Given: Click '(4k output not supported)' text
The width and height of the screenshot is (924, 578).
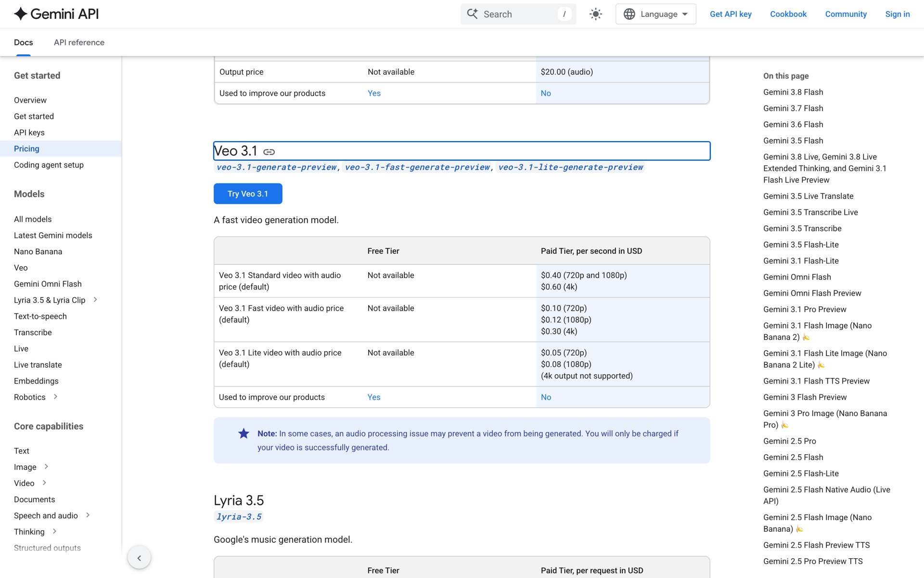Looking at the screenshot, I should click(587, 376).
